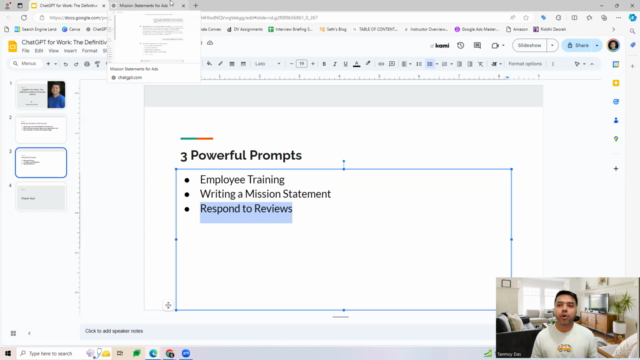
Task: Clear text formatting
Action: [480, 64]
